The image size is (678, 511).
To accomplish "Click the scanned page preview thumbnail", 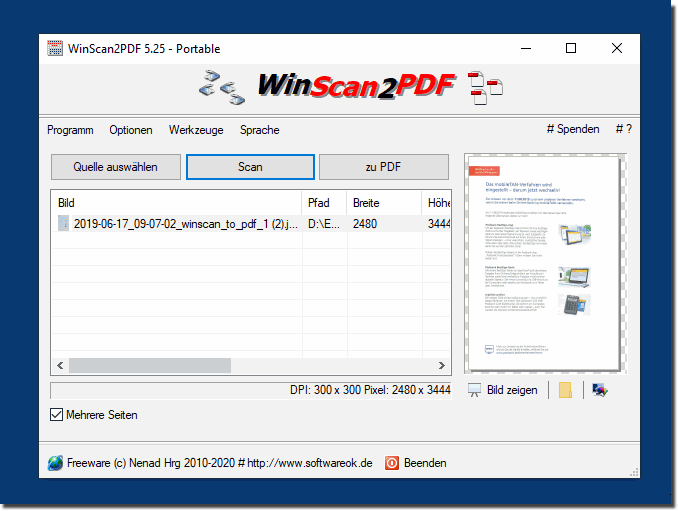I will pyautogui.click(x=545, y=263).
